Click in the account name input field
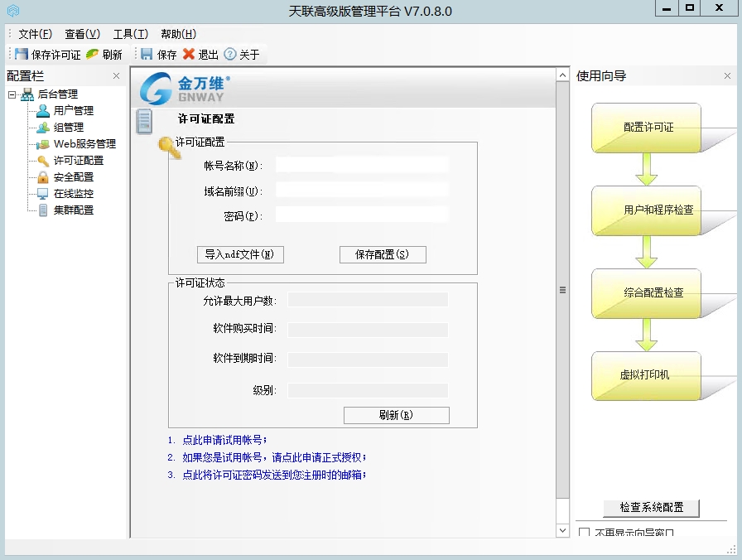Viewport: 742px width, 560px height. click(362, 165)
